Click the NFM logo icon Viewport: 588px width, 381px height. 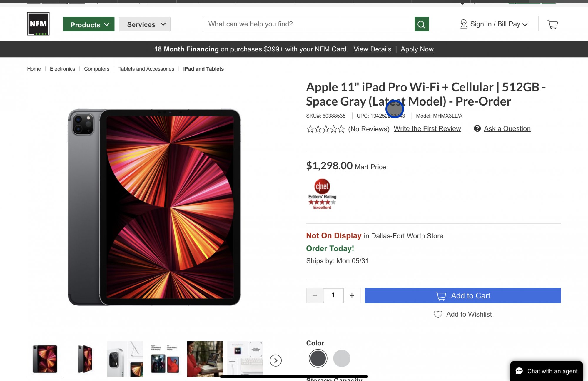[x=38, y=24]
